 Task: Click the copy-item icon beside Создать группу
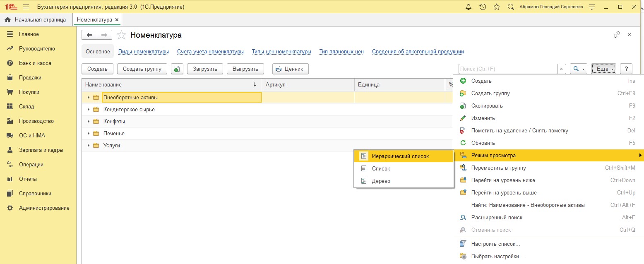point(177,69)
